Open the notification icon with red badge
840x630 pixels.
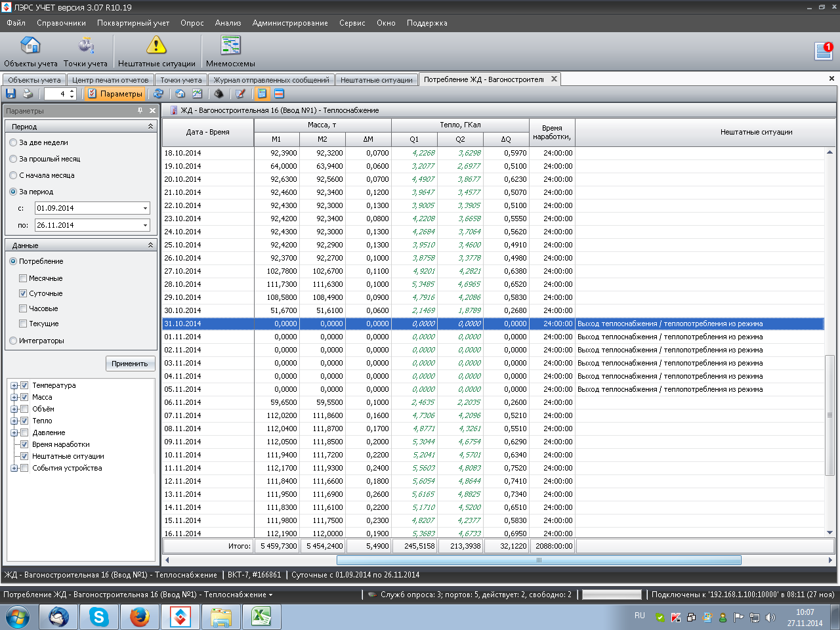tap(824, 51)
